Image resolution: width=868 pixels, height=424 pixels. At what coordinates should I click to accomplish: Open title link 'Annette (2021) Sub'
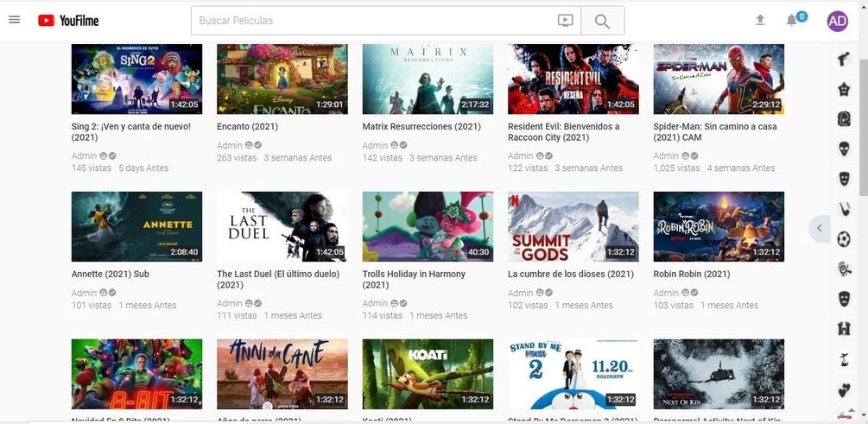(111, 274)
